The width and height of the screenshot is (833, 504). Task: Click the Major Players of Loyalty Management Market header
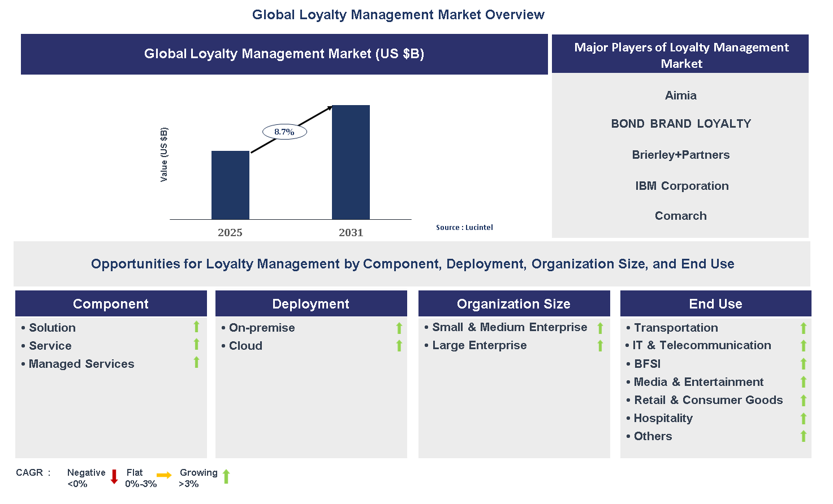tap(680, 54)
